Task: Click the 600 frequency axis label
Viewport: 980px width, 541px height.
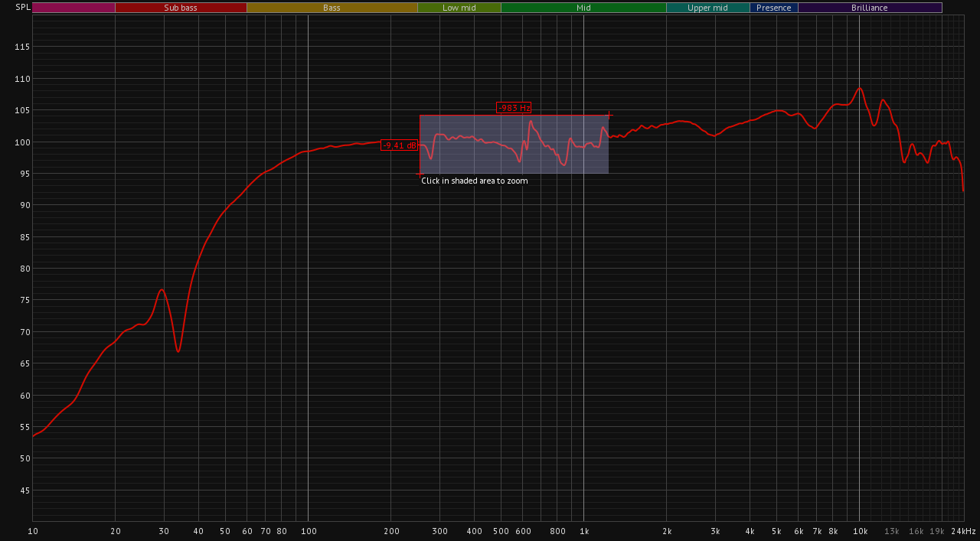Action: [523, 531]
